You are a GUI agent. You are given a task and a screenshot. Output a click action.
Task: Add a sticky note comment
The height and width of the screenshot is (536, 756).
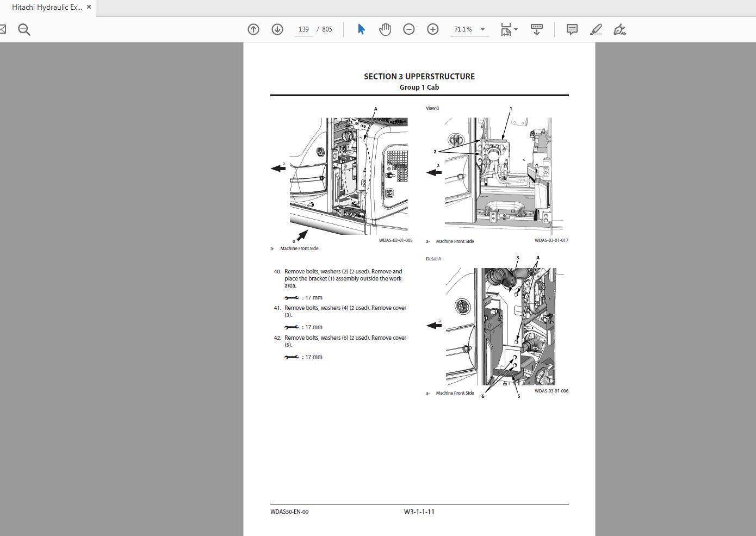[572, 29]
